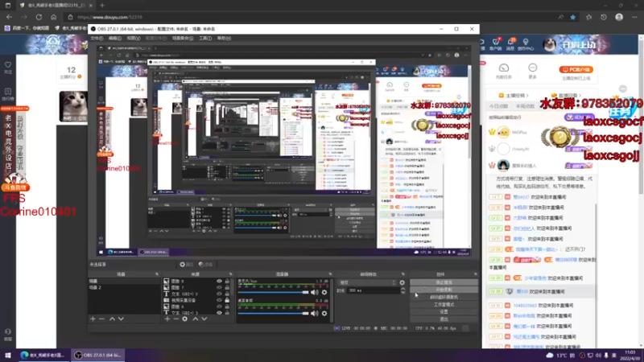The image size is (644, 362).
Task: Pop out the 场景 dock panel
Action: click(x=156, y=274)
